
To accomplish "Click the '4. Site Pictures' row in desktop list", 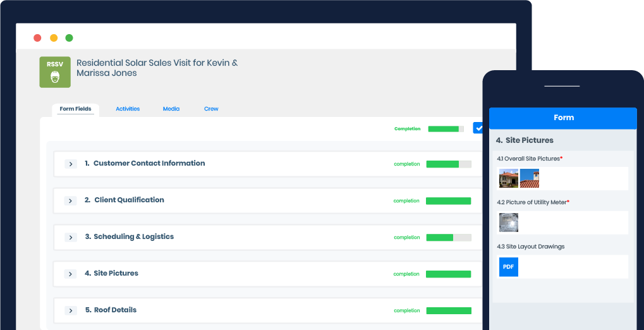I will click(x=267, y=274).
